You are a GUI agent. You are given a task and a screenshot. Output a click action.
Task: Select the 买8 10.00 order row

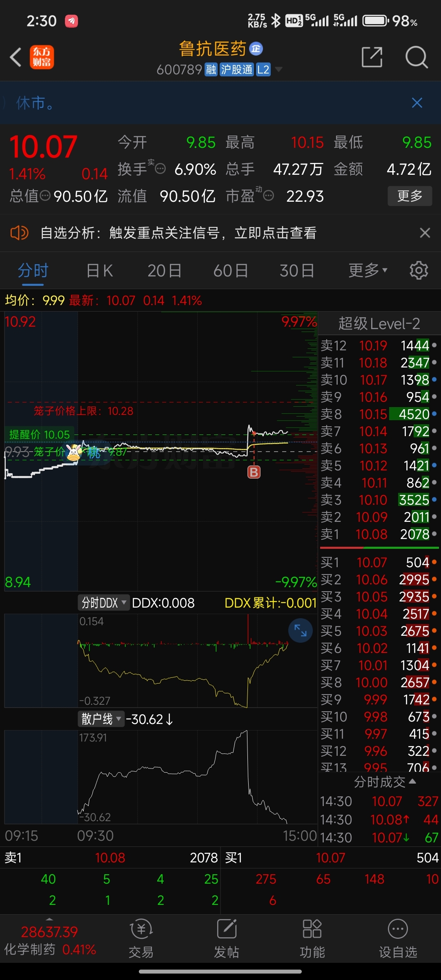[379, 682]
